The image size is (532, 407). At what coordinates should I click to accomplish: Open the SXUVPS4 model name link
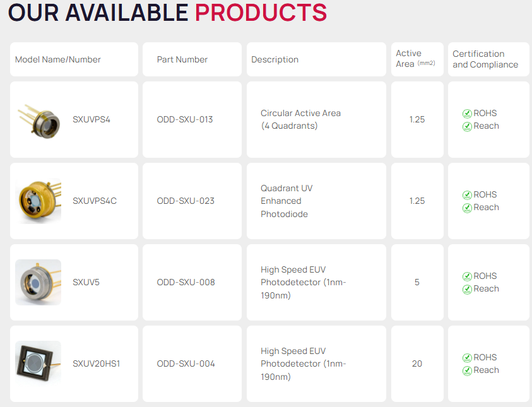pyautogui.click(x=92, y=119)
